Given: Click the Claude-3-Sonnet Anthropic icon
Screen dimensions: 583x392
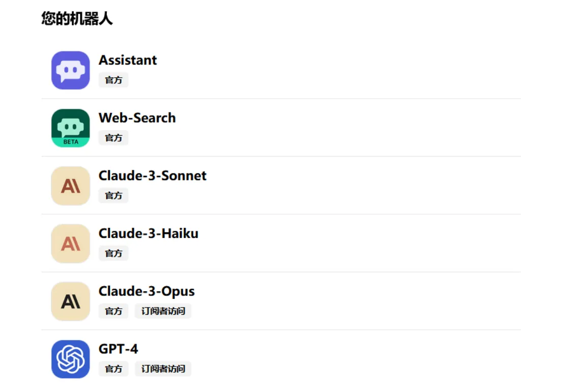Looking at the screenshot, I should (71, 186).
